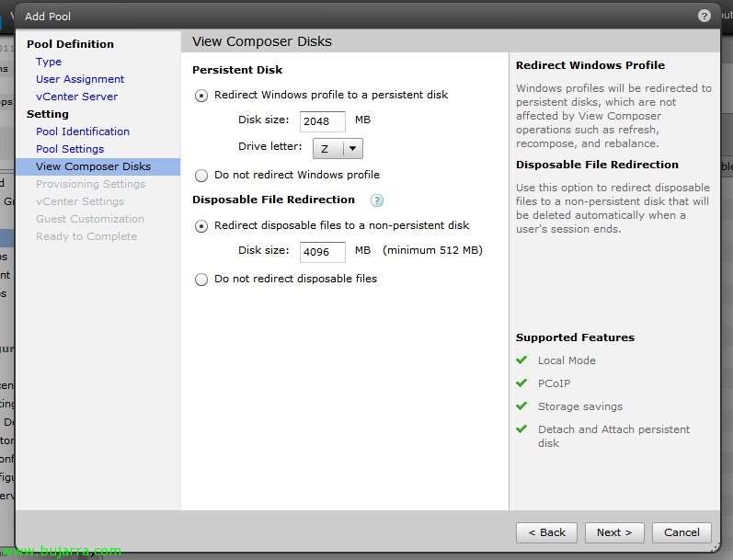
Task: Click checkmark beside Detach and Attach persistent disk
Action: click(521, 429)
